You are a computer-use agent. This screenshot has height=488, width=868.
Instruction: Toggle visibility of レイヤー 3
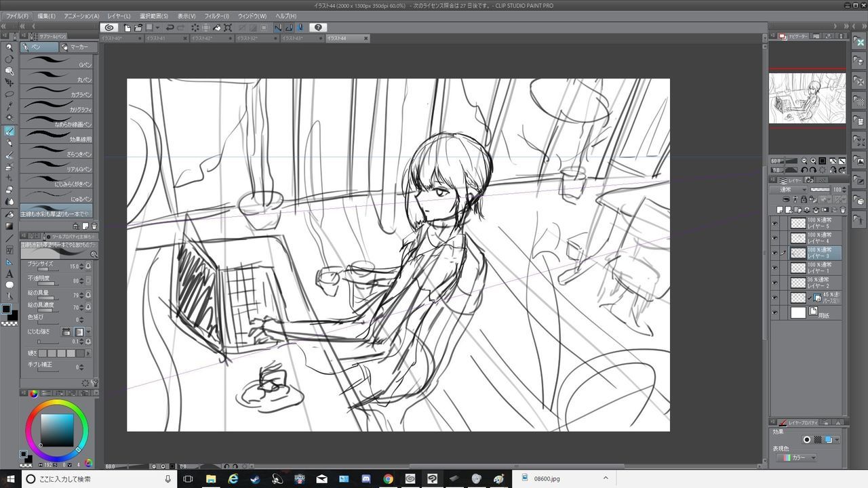[x=775, y=252]
